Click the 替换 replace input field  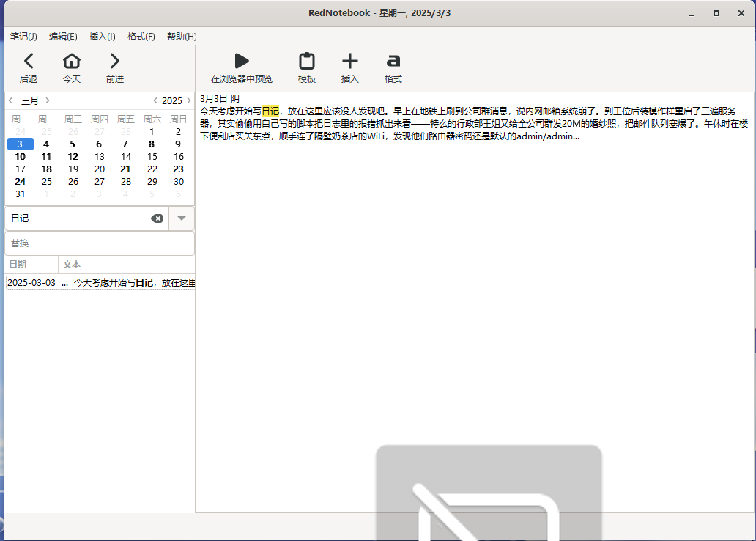(100, 243)
